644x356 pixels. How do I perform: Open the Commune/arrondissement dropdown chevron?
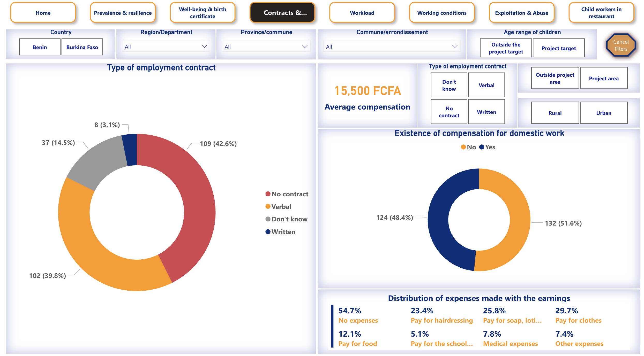(x=455, y=47)
